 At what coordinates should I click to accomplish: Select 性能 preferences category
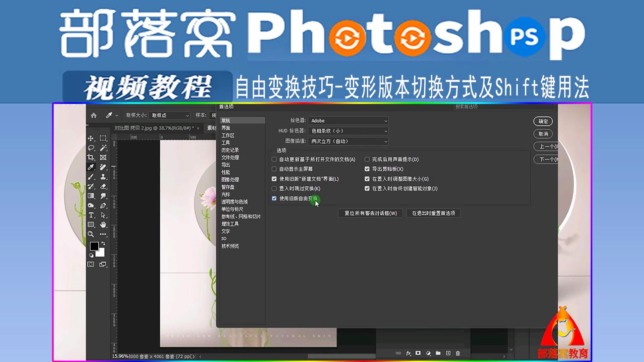(x=225, y=172)
